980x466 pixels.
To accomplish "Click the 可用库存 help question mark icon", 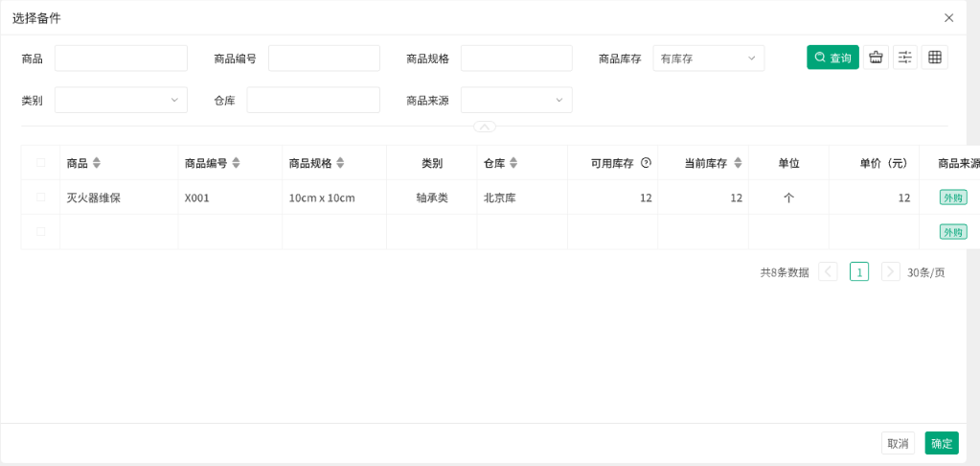I will click(646, 163).
